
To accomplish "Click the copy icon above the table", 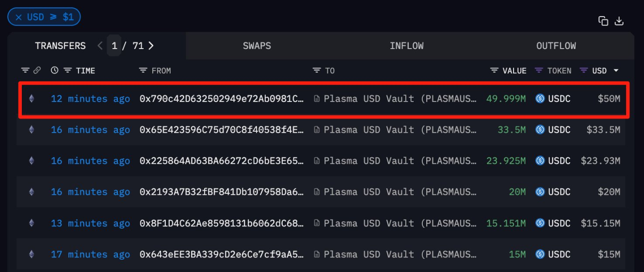I will pyautogui.click(x=603, y=20).
